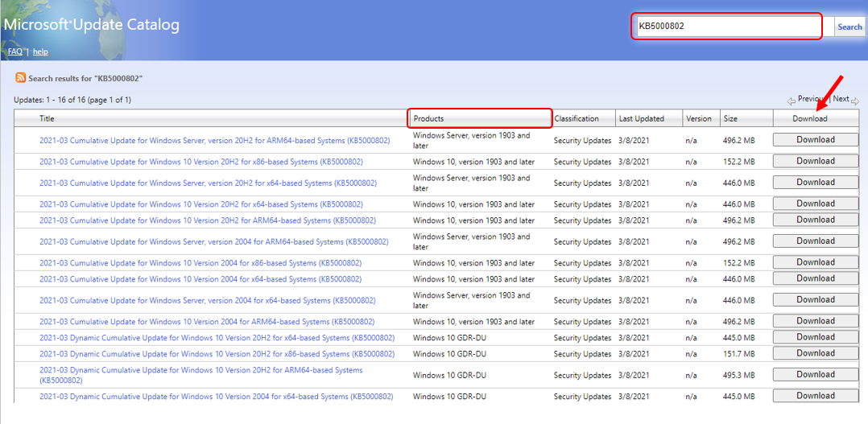Open Windows 10 20H2 ARM64 cumulative update link

point(208,220)
